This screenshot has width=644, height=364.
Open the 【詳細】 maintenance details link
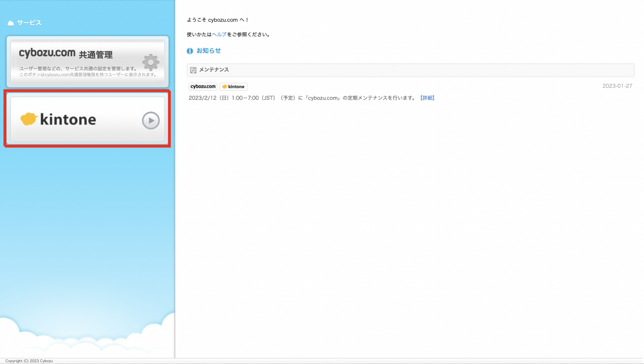[427, 98]
